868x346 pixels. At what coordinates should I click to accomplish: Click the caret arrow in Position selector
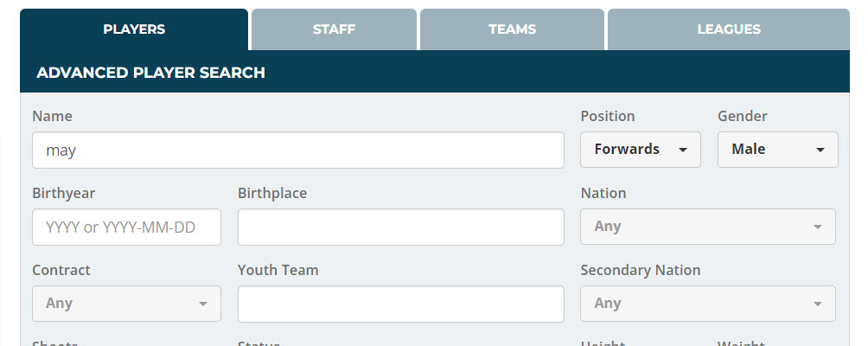[x=683, y=151]
